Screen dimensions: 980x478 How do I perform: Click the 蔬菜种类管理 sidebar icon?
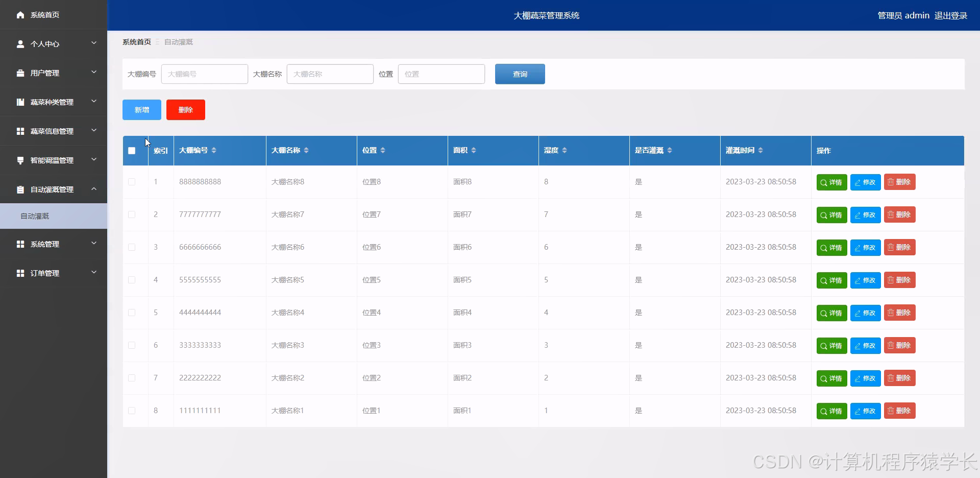tap(20, 102)
